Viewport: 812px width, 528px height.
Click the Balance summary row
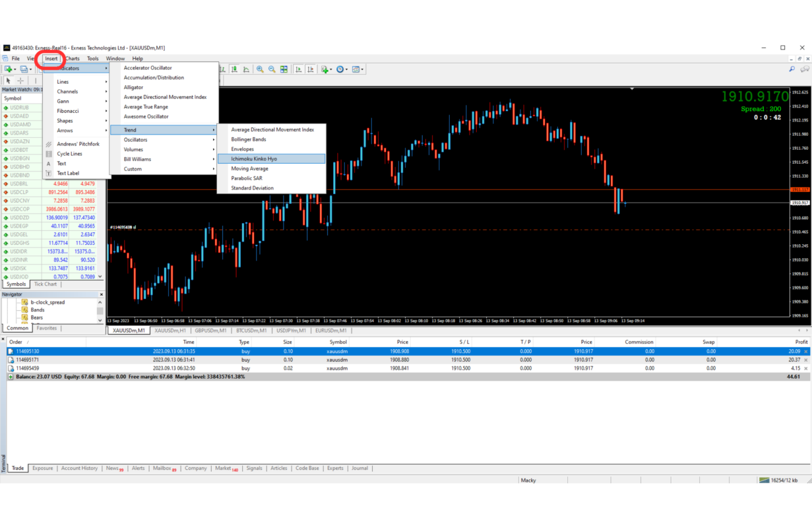pyautogui.click(x=408, y=377)
